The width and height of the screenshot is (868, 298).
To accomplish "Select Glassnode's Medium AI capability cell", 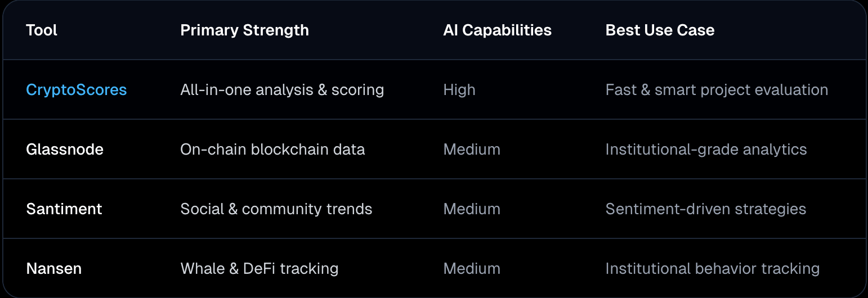I will [472, 150].
